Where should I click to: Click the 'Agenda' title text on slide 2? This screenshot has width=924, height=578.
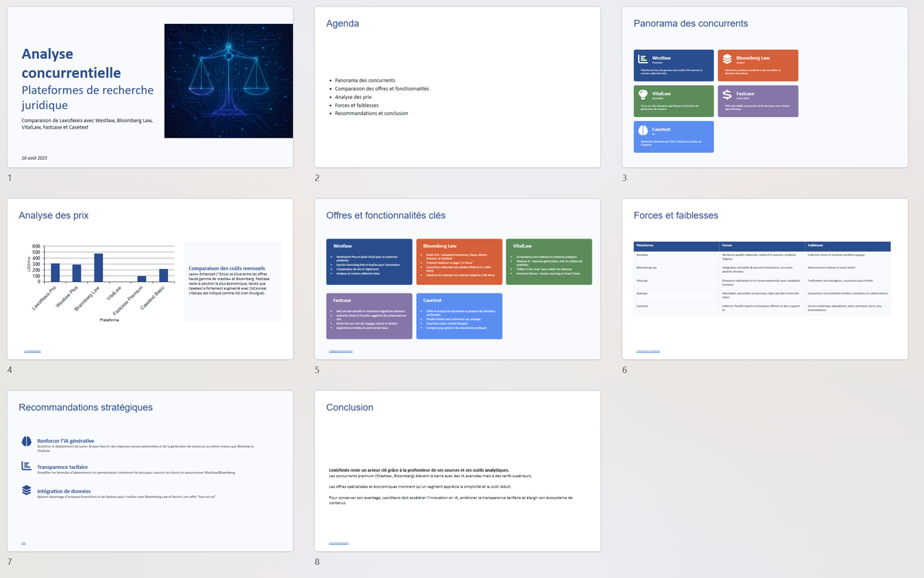coord(343,23)
